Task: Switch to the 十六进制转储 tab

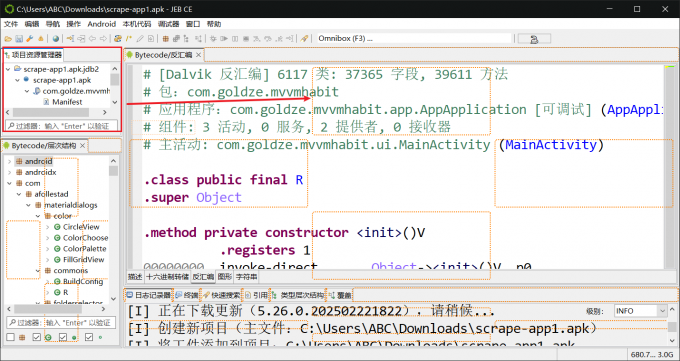Action: click(x=167, y=277)
